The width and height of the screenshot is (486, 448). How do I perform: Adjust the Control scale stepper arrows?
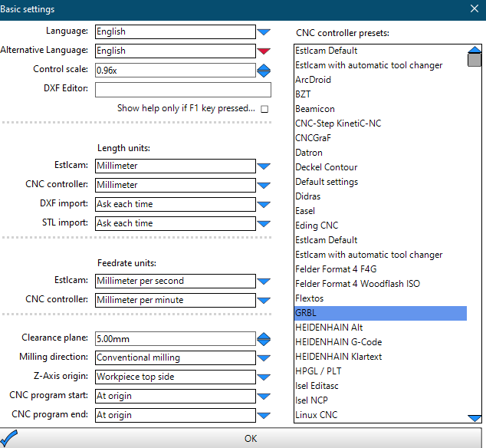[x=264, y=71]
